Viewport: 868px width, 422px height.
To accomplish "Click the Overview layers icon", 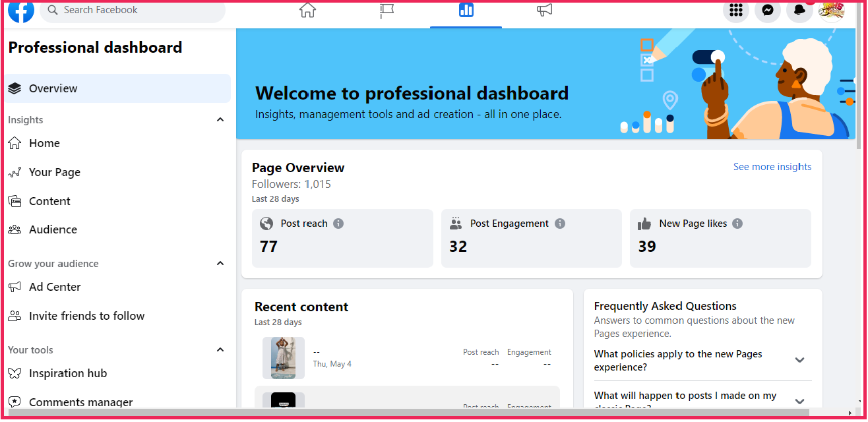I will point(15,88).
